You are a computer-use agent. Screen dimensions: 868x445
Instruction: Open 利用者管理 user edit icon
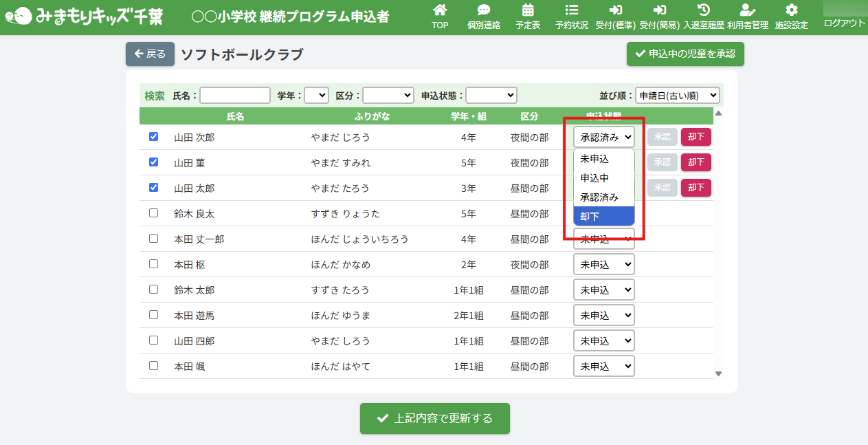click(x=747, y=10)
